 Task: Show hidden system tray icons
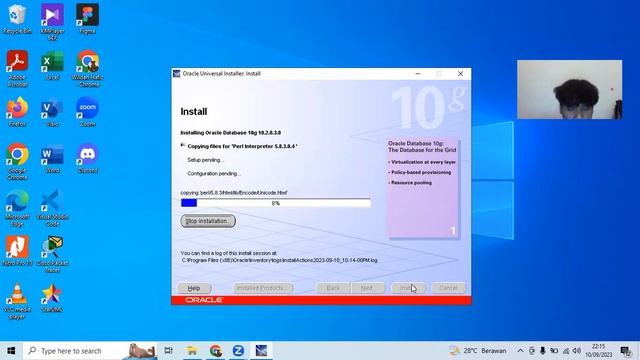click(520, 351)
